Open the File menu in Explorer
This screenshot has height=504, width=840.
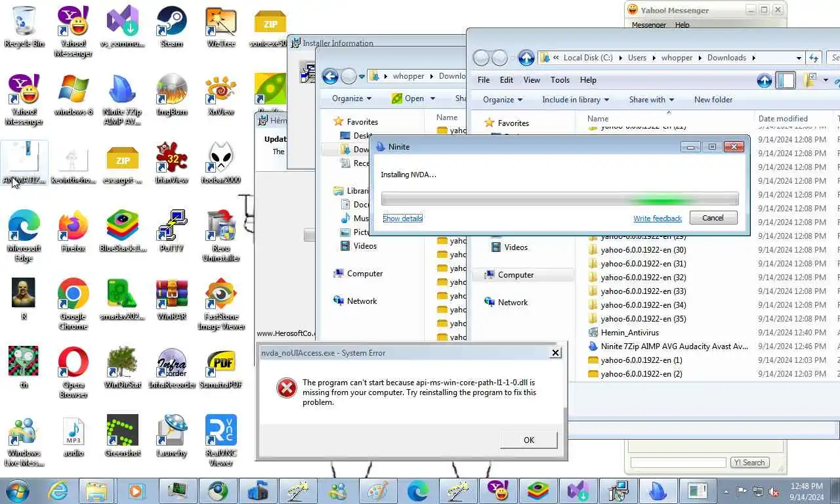tap(484, 80)
